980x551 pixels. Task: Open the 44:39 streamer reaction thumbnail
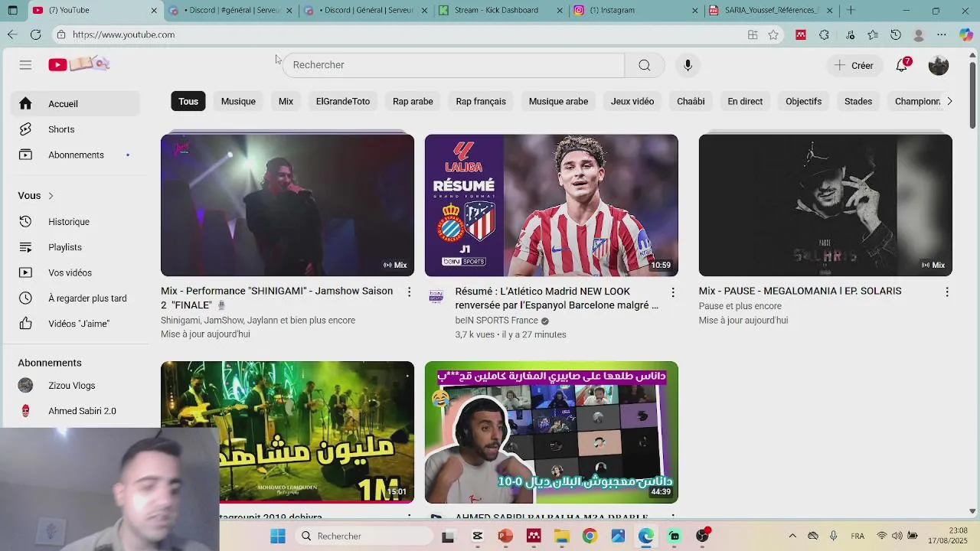coord(551,432)
